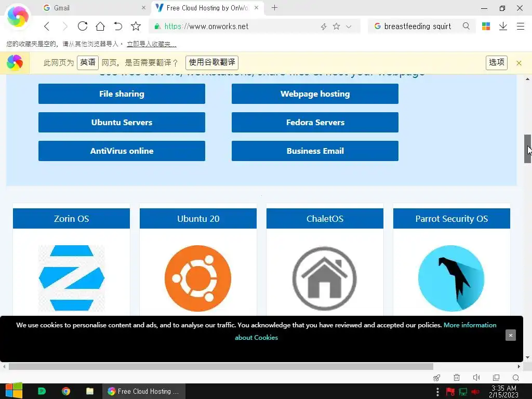This screenshot has height=399, width=532.
Task: Click the vertical scrollbar down arrow
Action: click(527, 357)
